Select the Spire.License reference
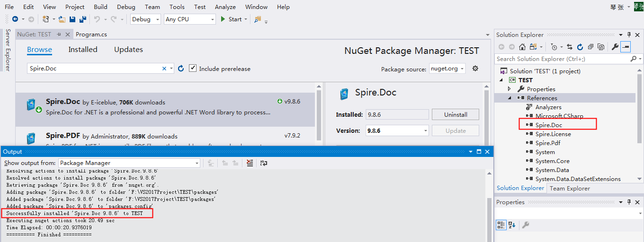This screenshot has width=644, height=242. (553, 134)
